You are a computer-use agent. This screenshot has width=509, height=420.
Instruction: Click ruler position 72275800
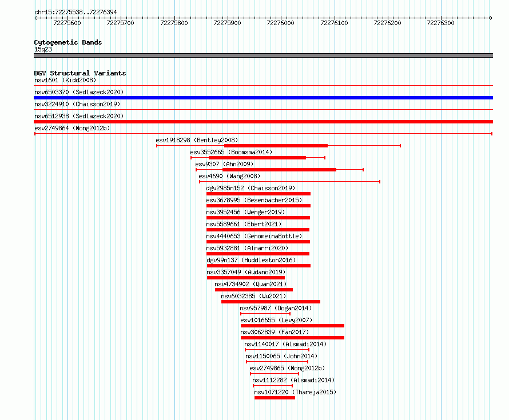174,23
